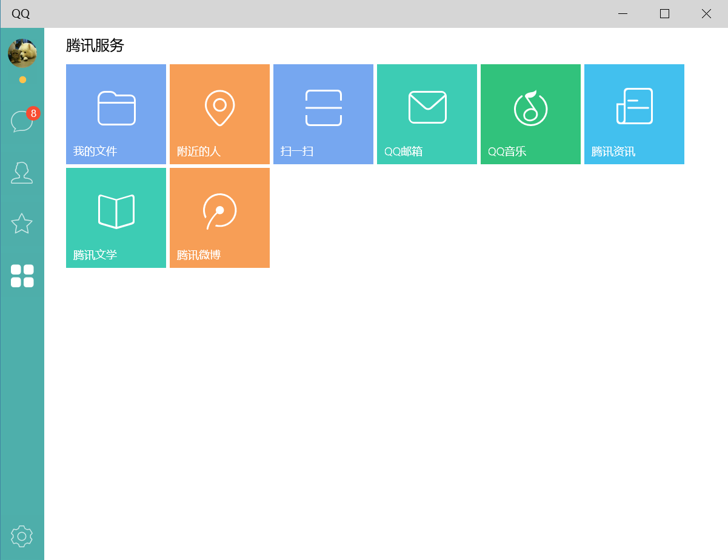Click the red unread badge showing 8

(x=34, y=113)
